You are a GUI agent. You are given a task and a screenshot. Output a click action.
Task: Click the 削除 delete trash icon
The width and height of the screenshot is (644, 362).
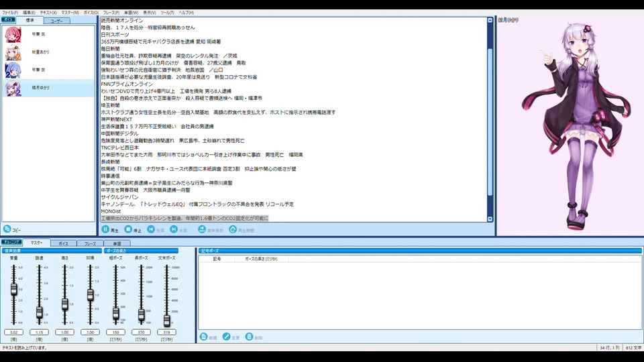(249, 337)
